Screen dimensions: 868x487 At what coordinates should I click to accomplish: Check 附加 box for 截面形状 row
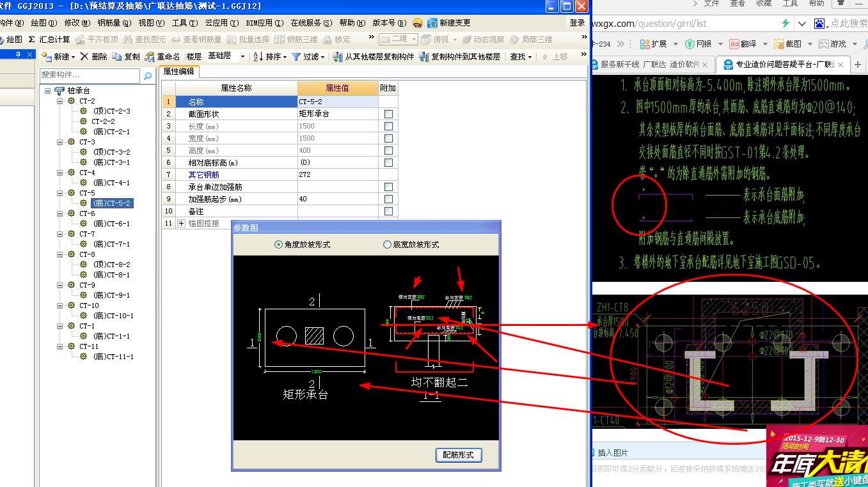(388, 114)
